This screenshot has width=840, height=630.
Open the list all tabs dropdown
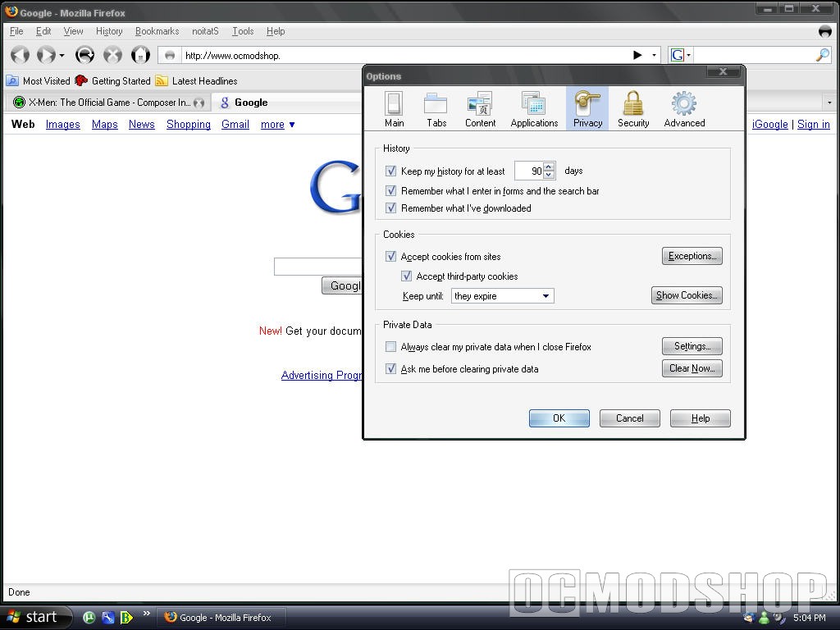pyautogui.click(x=829, y=102)
